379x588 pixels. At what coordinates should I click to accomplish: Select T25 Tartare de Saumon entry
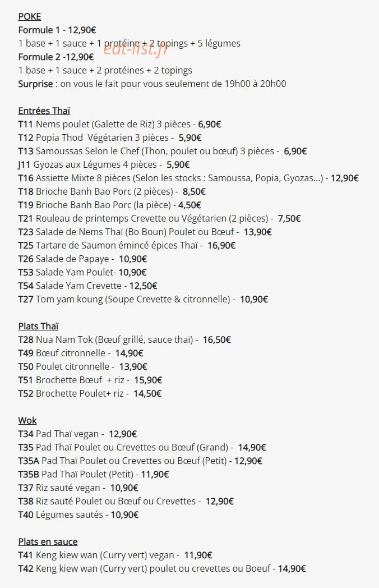click(x=127, y=246)
